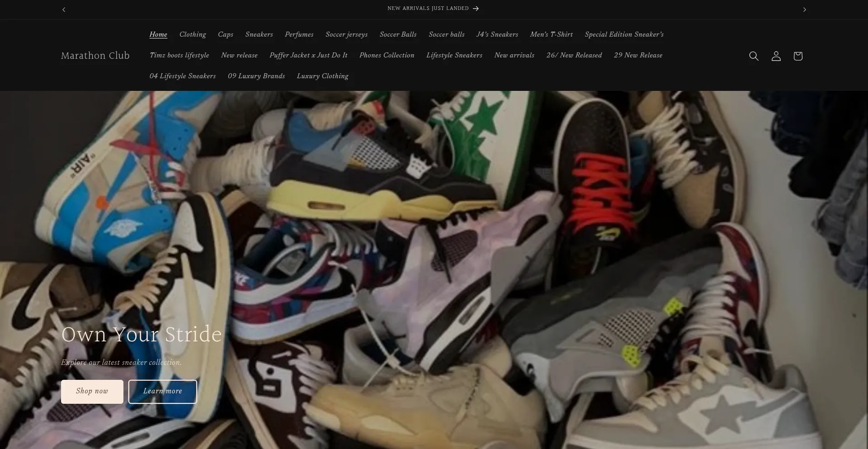
Task: Open the Clothing menu item
Action: 193,34
